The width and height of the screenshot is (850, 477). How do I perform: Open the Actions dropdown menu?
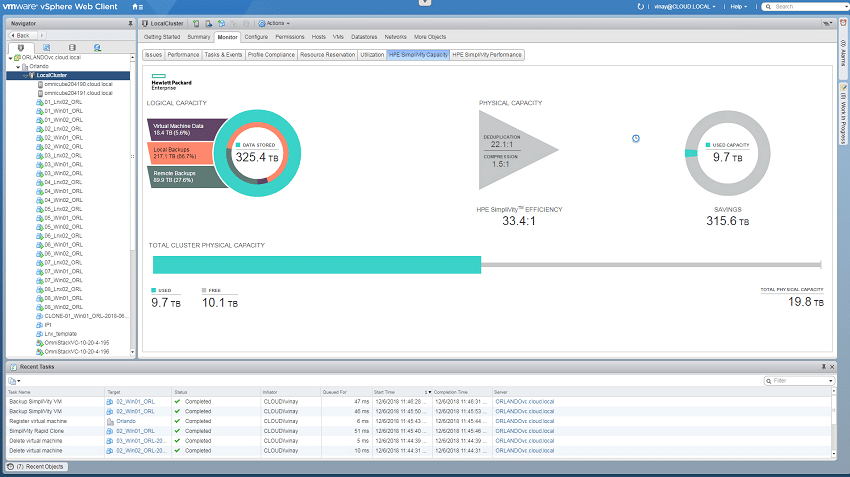[274, 23]
